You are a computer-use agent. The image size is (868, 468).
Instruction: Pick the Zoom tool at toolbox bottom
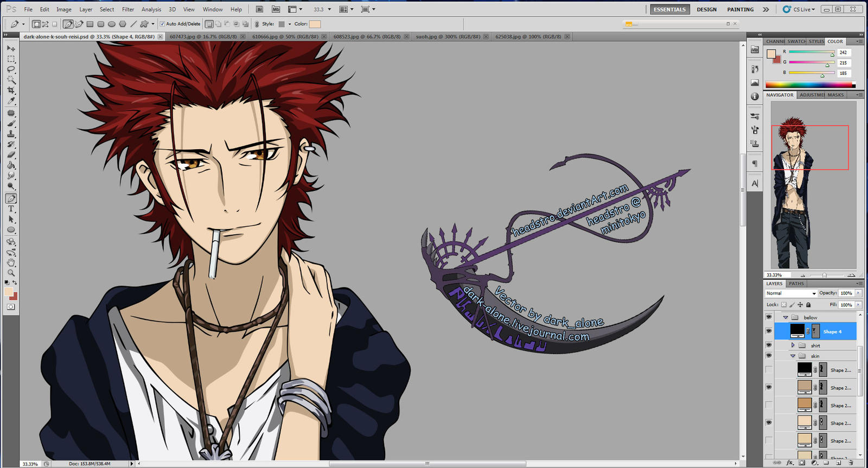pos(11,273)
